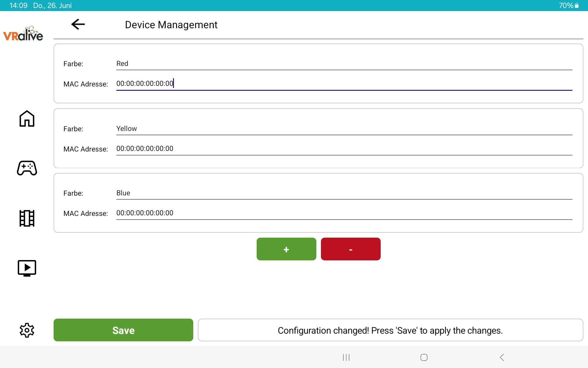The width and height of the screenshot is (588, 368).
Task: Open the home icon in sidebar
Action: coord(27,118)
